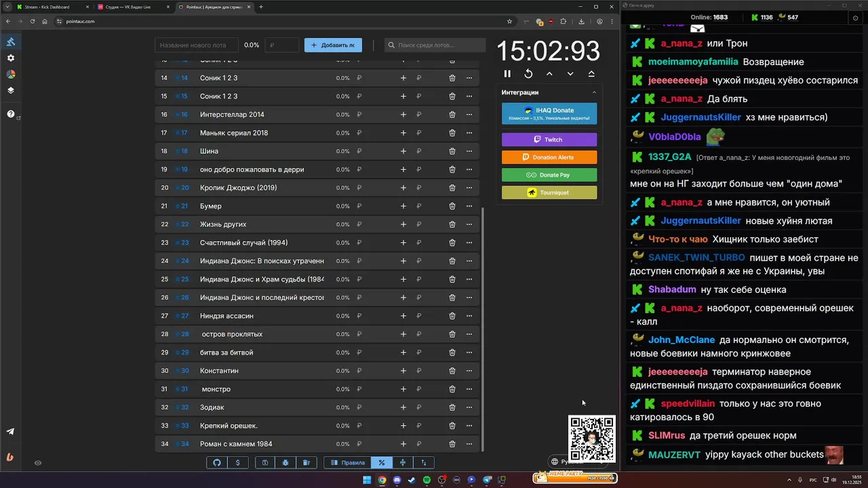Open more options for битва за битвой
The width and height of the screenshot is (868, 488).
pyautogui.click(x=469, y=352)
